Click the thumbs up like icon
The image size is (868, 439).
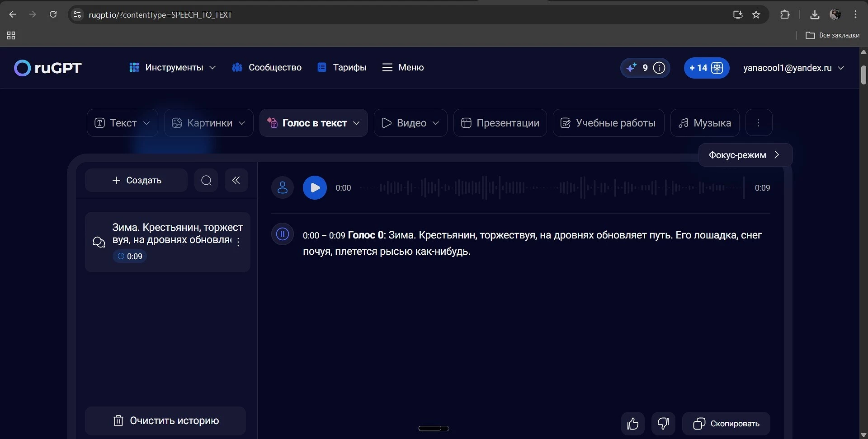632,424
